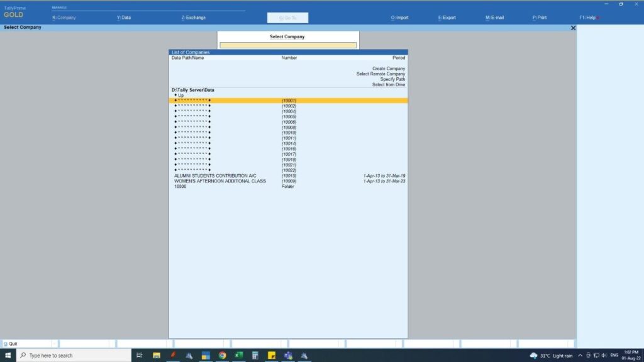This screenshot has width=644, height=362.
Task: Open the Z: Exchange menu
Action: (194, 18)
